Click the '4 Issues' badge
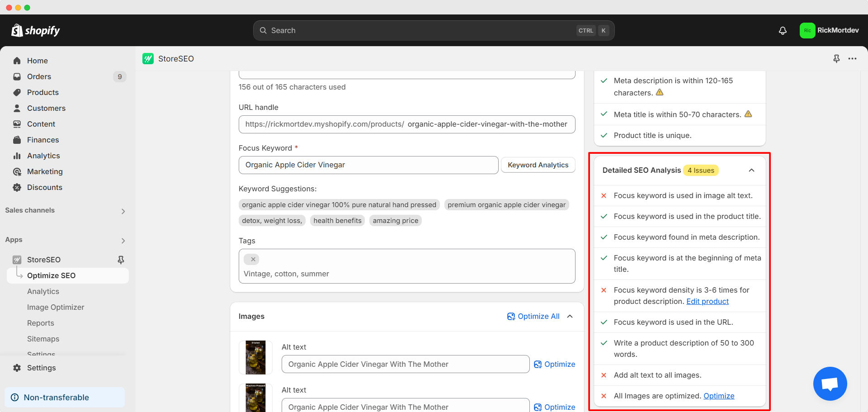Screen dimensions: 868x412 701,170
